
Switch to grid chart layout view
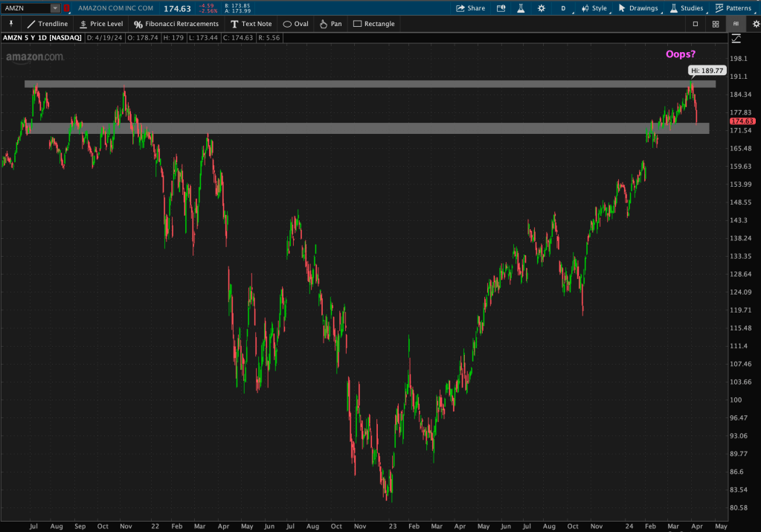(716, 24)
